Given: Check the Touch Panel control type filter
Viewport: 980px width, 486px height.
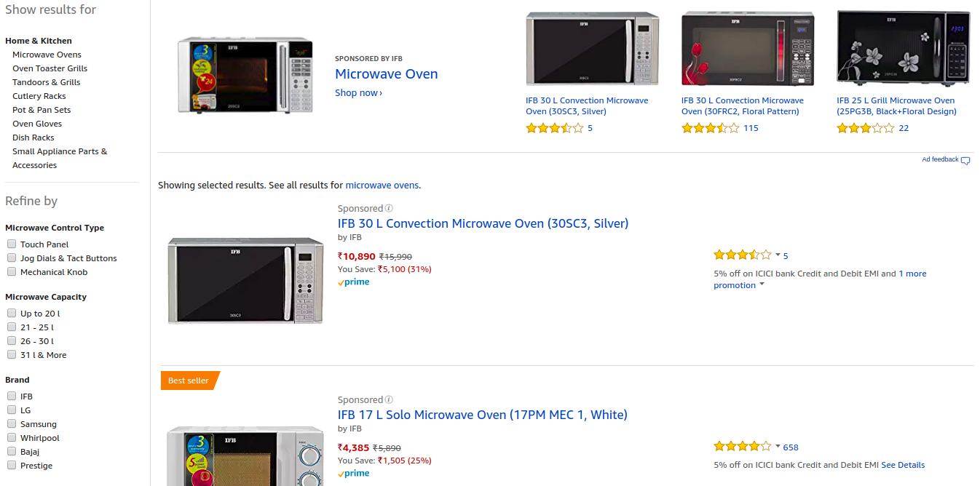Looking at the screenshot, I should click(x=12, y=244).
